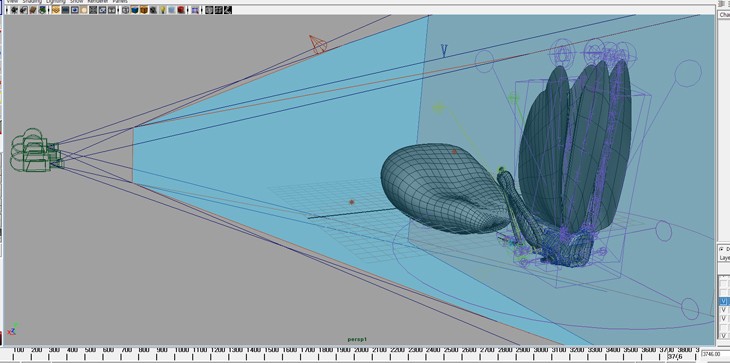The height and width of the screenshot is (363, 730).
Task: Select the orange camera object in the viewport
Action: pos(318,45)
